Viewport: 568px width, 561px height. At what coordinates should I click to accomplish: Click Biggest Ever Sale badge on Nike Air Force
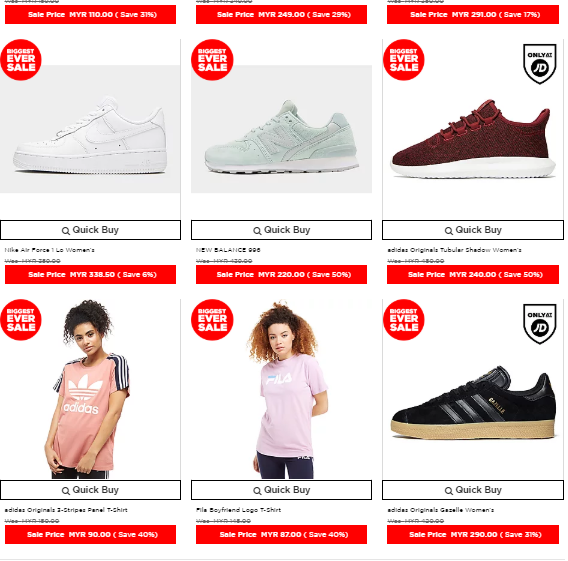coord(21,60)
